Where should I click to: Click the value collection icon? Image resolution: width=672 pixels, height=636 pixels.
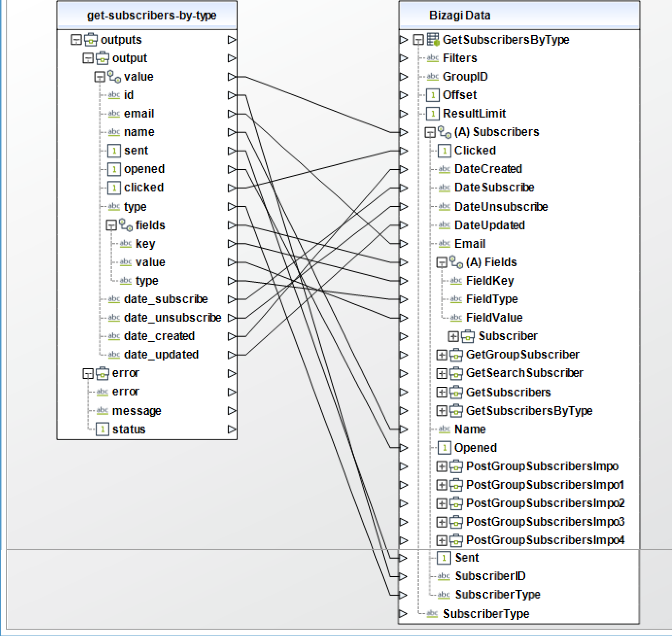[x=114, y=77]
